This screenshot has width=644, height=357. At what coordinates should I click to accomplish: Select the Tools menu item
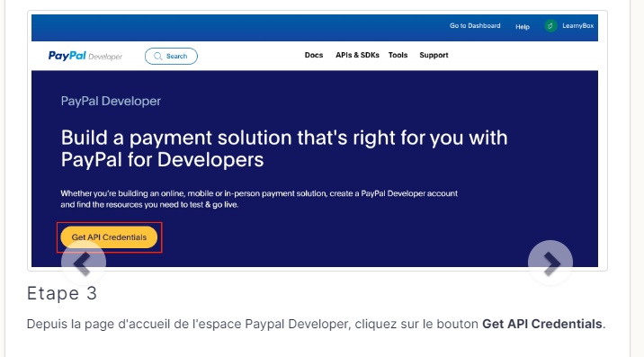[398, 55]
